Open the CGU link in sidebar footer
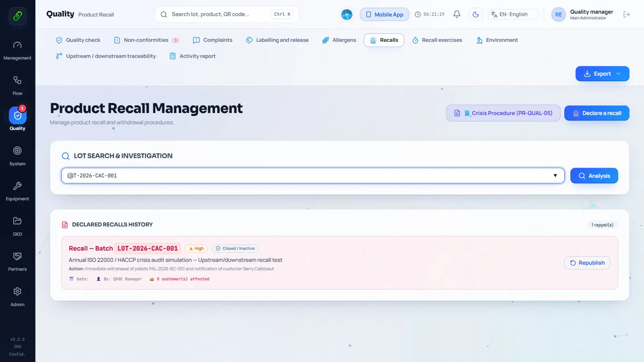The width and height of the screenshot is (644, 362). pos(17,347)
